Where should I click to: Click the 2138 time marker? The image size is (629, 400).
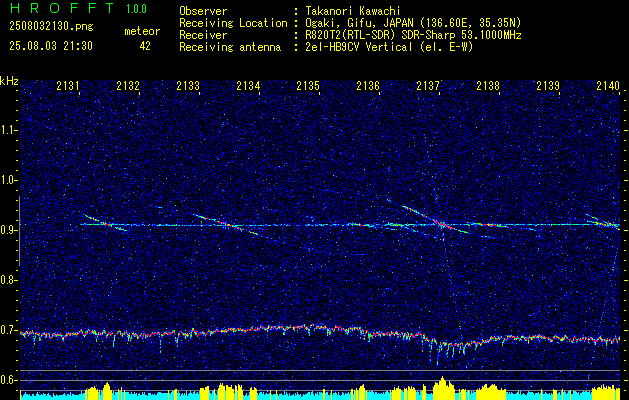488,85
